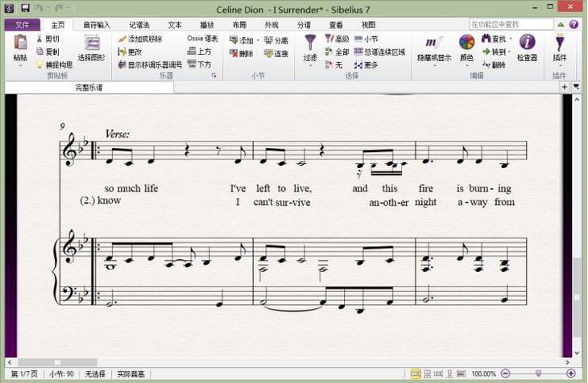Click Delete bar (删除) icon
The height and width of the screenshot is (383, 588).
pos(234,53)
